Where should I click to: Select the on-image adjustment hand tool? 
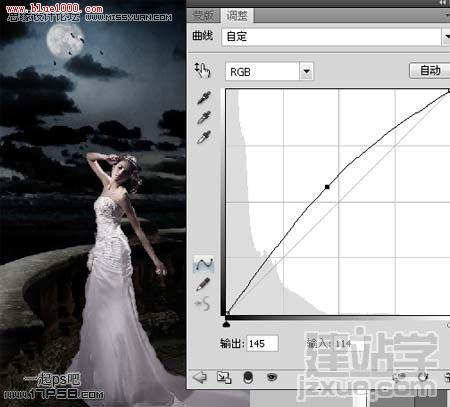[202, 70]
